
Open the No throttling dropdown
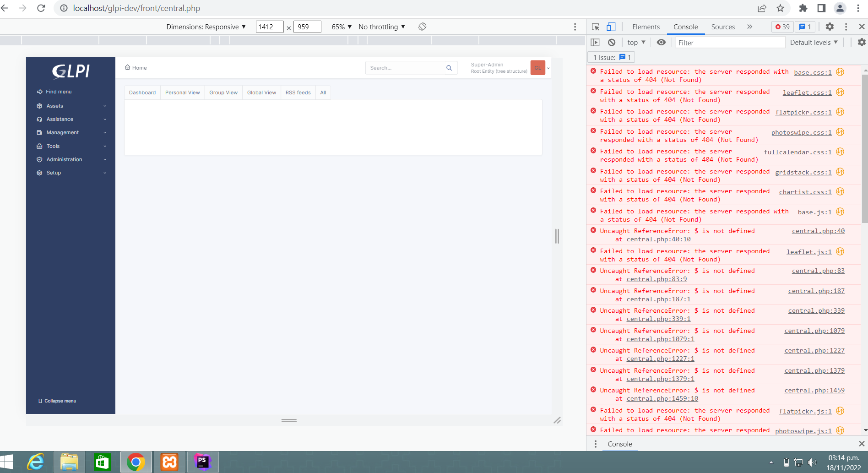point(381,27)
